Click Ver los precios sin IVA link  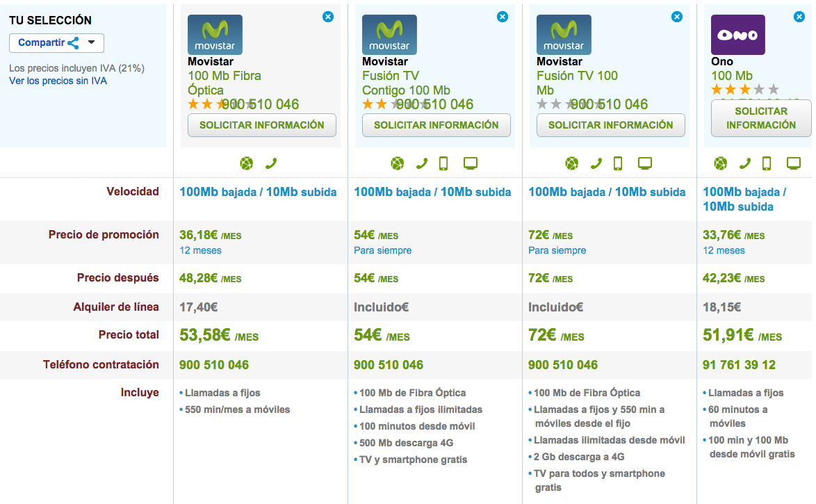coord(58,81)
